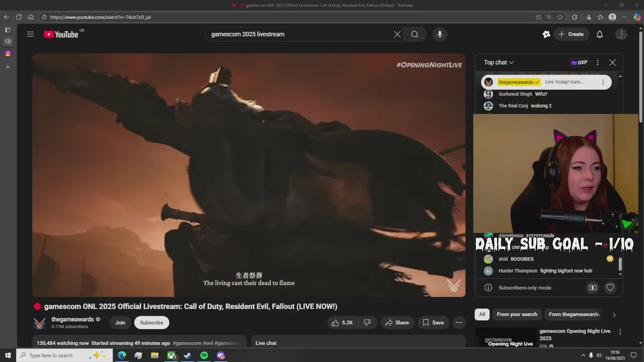Click the pinned thegameawards chat message
The image size is (644, 362).
pyautogui.click(x=546, y=82)
